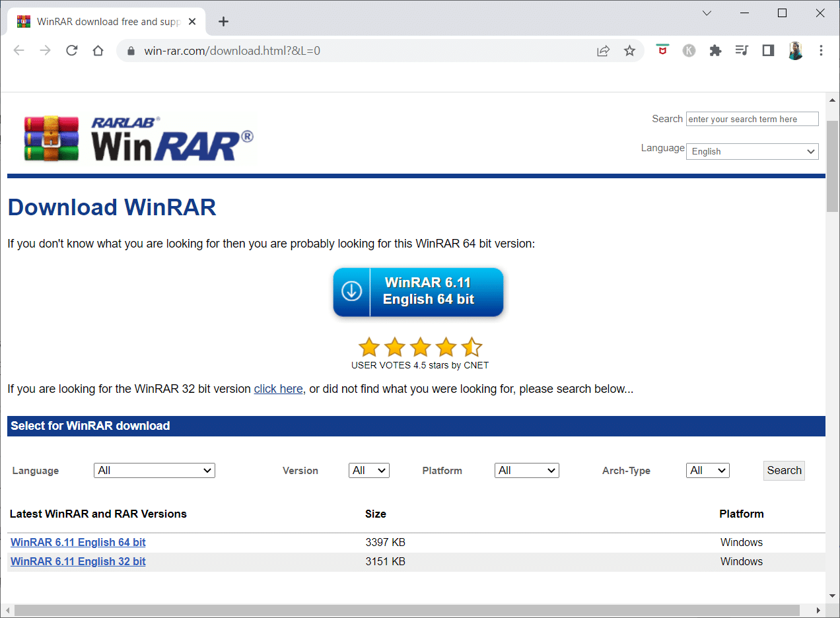Screen dimensions: 840x618
Task: Open the grey K extension icon
Action: coord(689,51)
